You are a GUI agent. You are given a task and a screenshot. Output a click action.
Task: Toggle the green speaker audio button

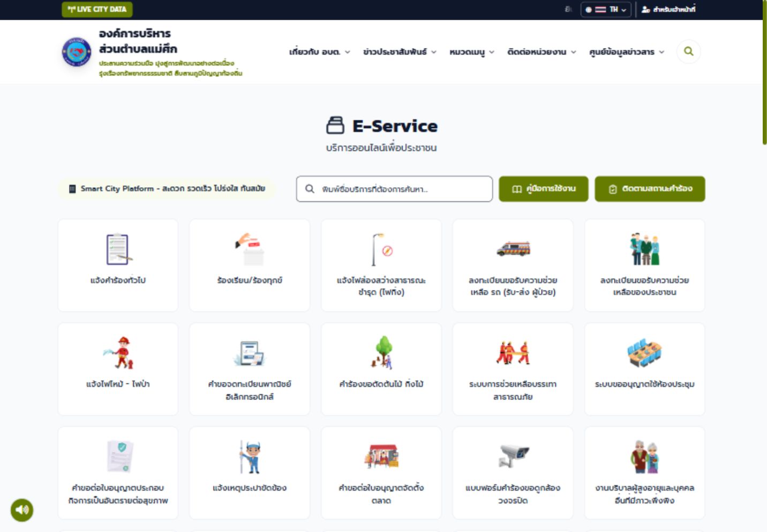[x=22, y=510]
